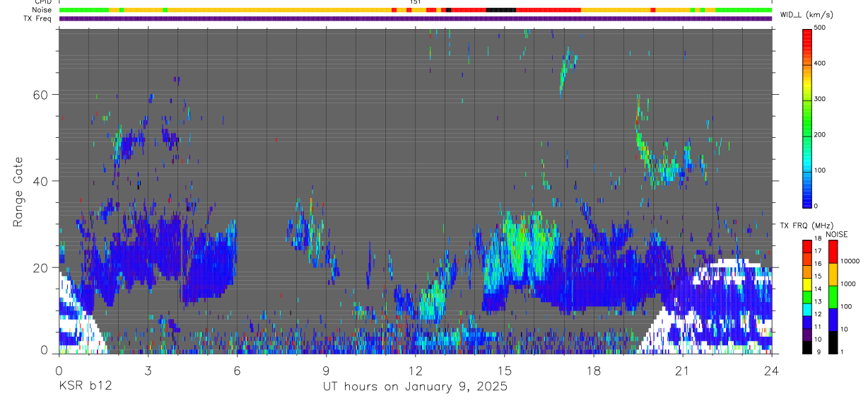868x401 pixels.
Task: Pick the blue bottom of the WID colorbar
Action: point(807,198)
